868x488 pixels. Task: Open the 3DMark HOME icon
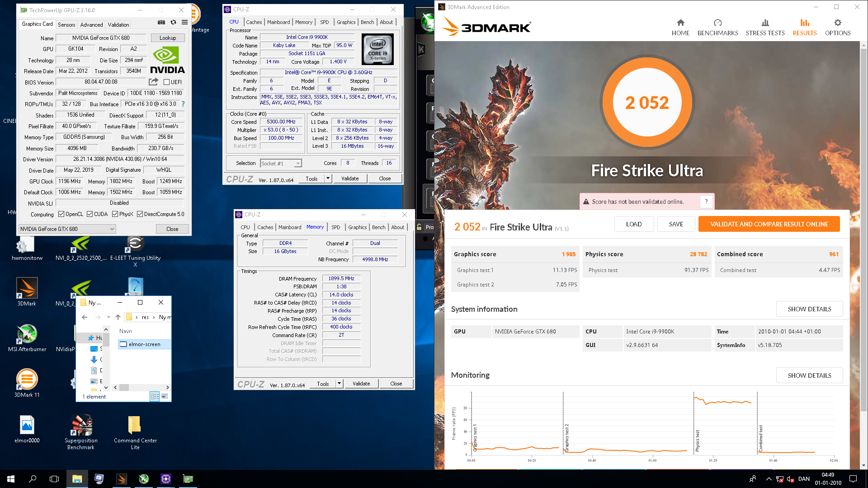680,23
